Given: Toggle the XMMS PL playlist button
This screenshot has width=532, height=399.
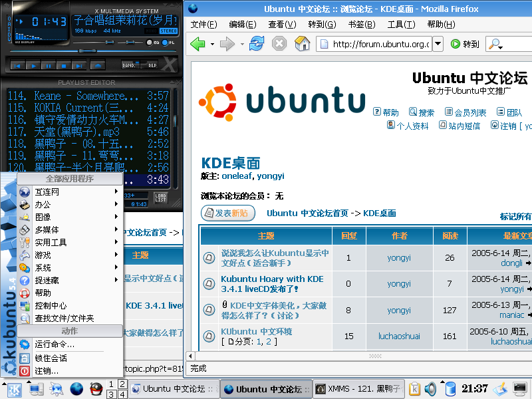Looking at the screenshot, I should [168, 43].
